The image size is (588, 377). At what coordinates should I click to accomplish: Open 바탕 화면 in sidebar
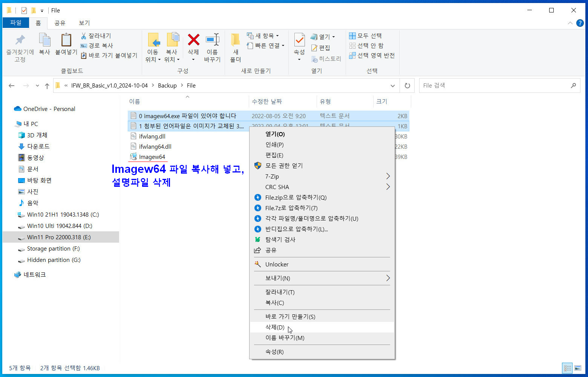point(39,180)
